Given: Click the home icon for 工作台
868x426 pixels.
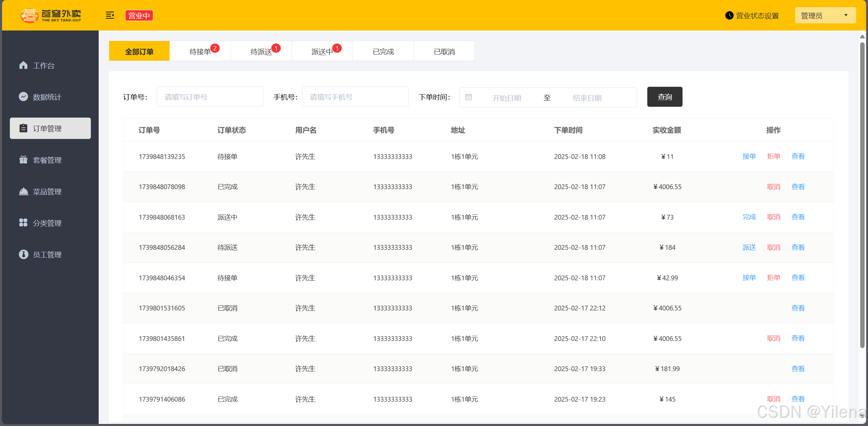Looking at the screenshot, I should 23,65.
